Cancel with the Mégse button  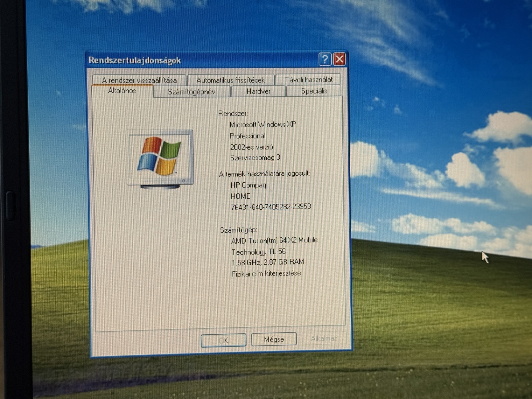coord(274,339)
